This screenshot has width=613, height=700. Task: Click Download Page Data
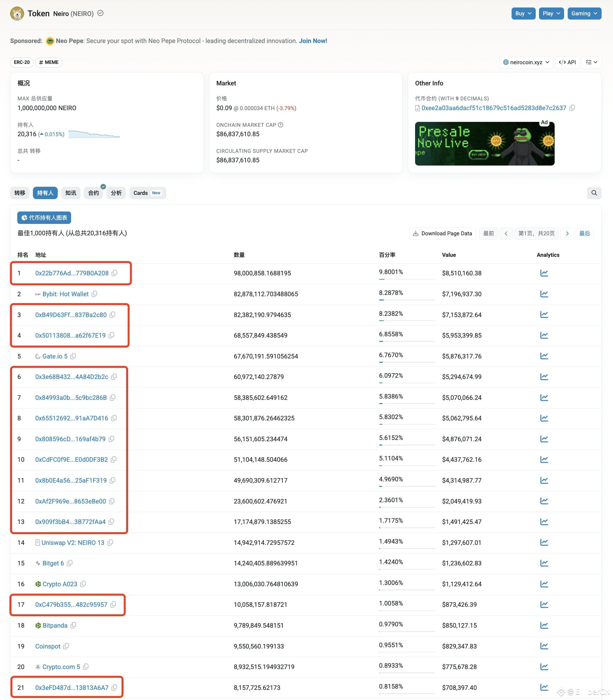click(442, 233)
